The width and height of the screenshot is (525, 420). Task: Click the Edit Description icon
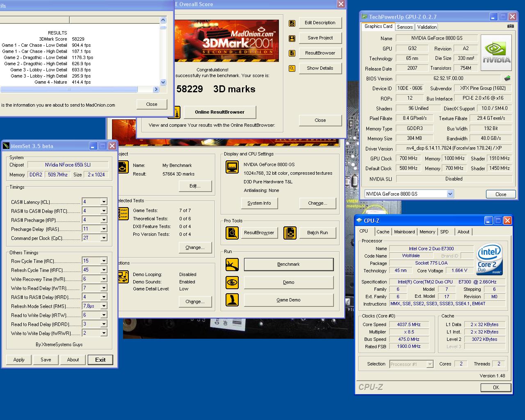(292, 23)
